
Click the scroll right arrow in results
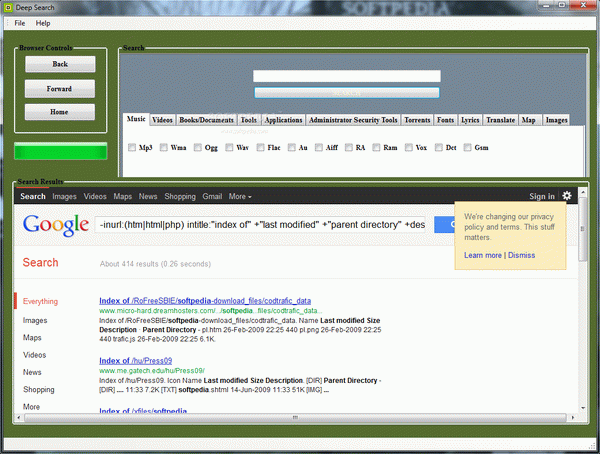point(572,418)
